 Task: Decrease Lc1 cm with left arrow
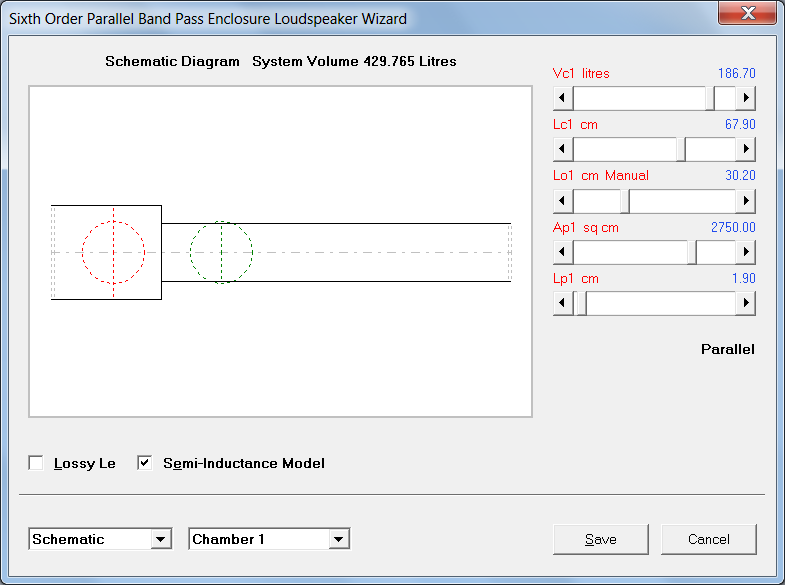pos(563,149)
